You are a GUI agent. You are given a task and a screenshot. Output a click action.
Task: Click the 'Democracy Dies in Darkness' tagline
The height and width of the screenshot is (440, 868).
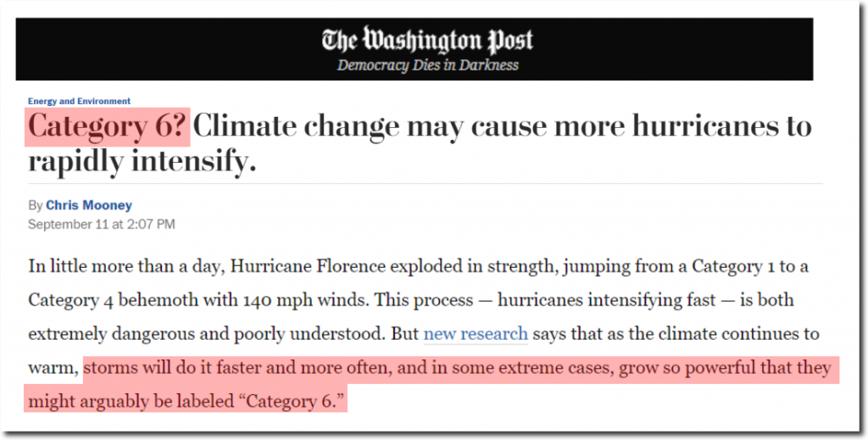click(x=428, y=65)
